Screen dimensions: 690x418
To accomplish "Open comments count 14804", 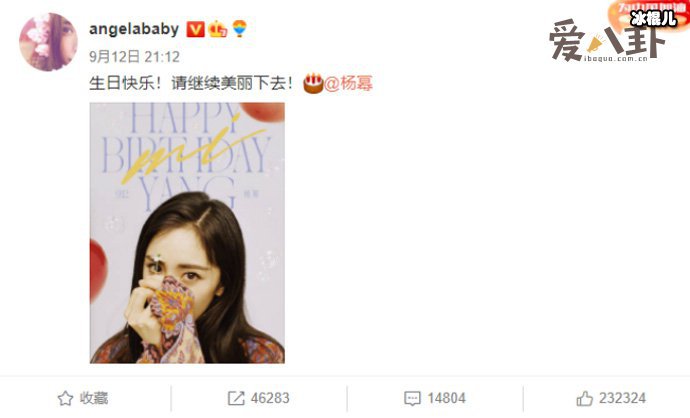I will pyautogui.click(x=446, y=398).
